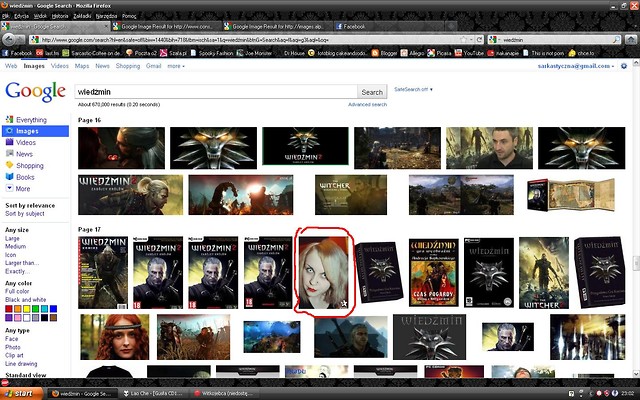Click the Windows start button
The image size is (640, 400).
21,393
